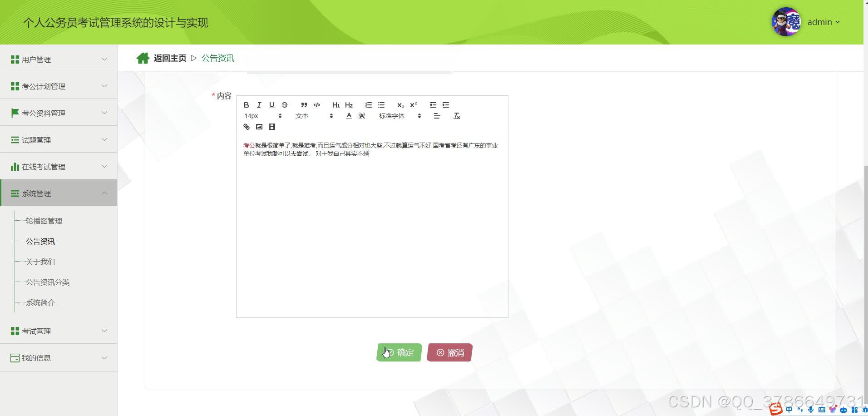Open the admin user dropdown
The width and height of the screenshot is (868, 416).
coord(824,22)
